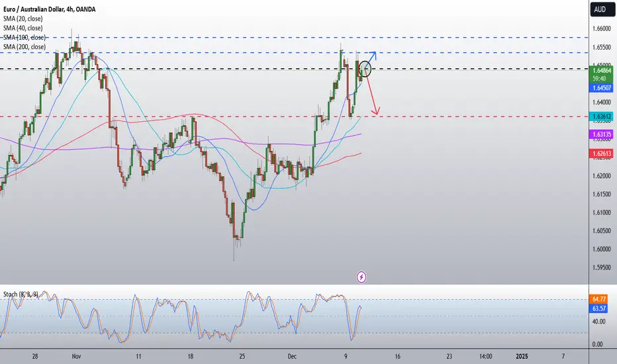Click the purple SMA value label 1.63135
617x364 pixels.
pos(601,134)
